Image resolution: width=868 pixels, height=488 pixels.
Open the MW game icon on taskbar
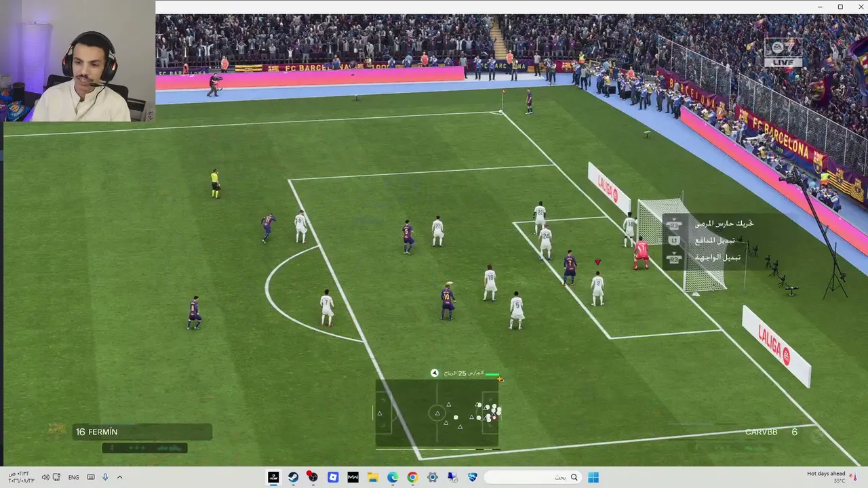pos(353,477)
